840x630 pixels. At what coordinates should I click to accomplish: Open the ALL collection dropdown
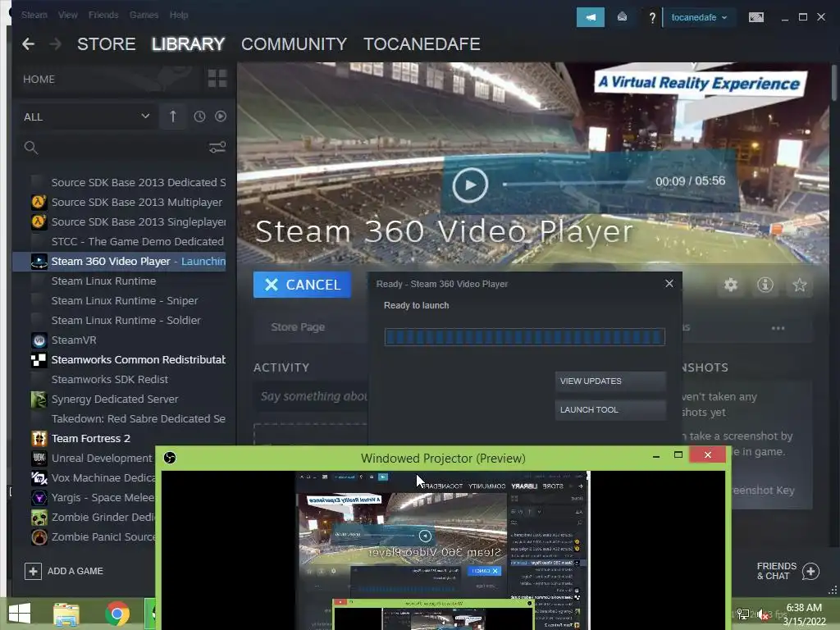click(x=86, y=116)
